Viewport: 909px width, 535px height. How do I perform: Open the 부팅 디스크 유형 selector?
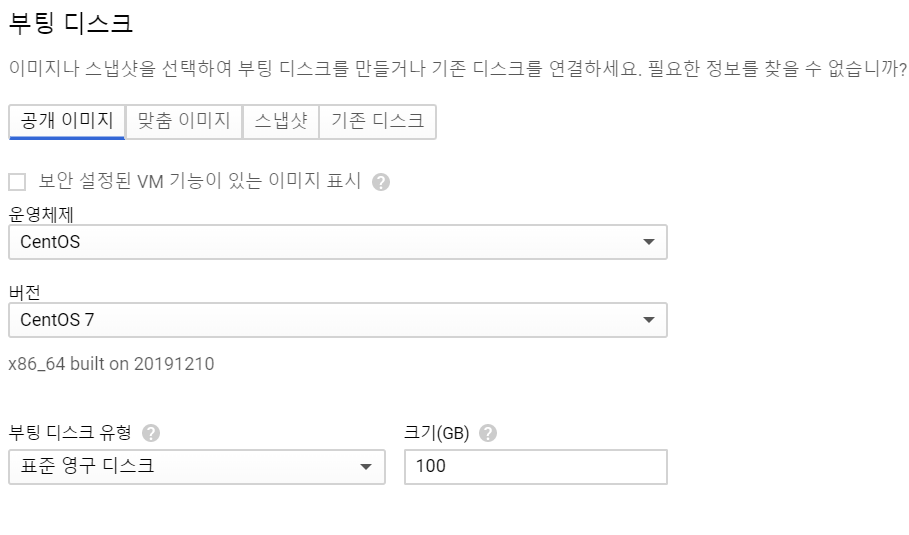(196, 467)
